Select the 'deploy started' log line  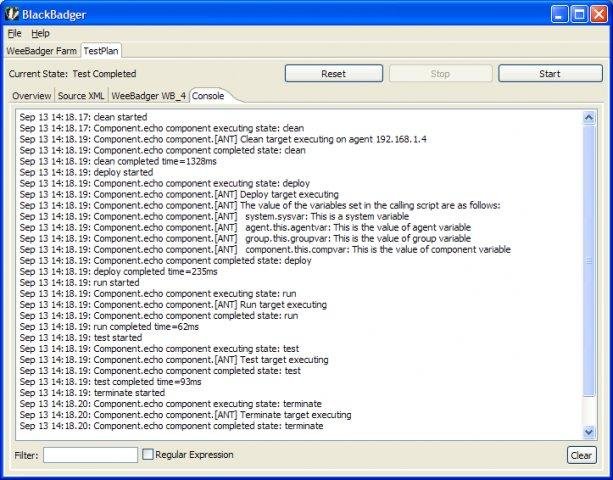(x=86, y=172)
